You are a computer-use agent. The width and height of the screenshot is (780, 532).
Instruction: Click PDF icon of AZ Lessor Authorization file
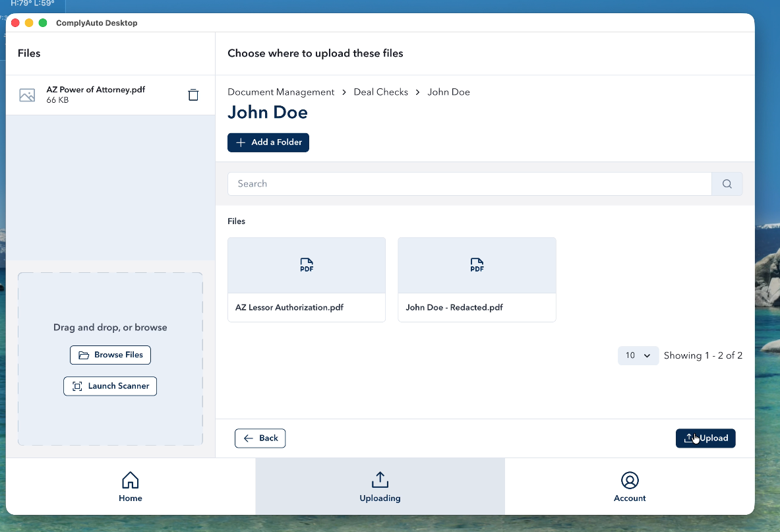tap(307, 265)
